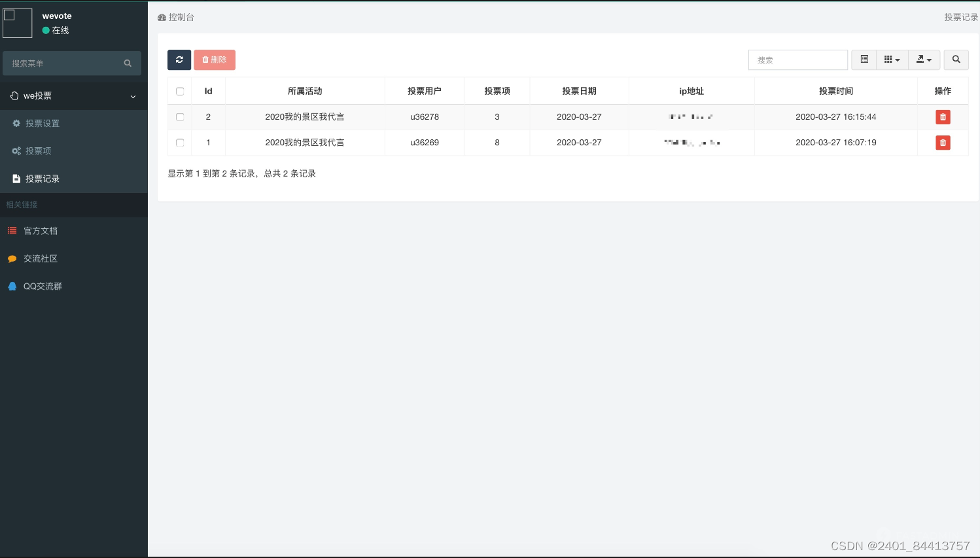Open the 投票项 menu item
The height and width of the screenshot is (558, 980).
coord(74,151)
